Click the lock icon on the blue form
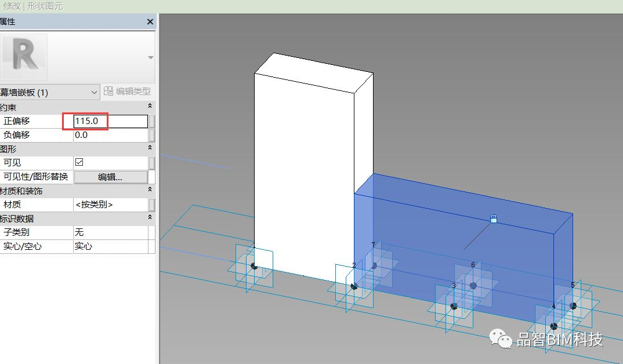623x364 pixels. 494,219
